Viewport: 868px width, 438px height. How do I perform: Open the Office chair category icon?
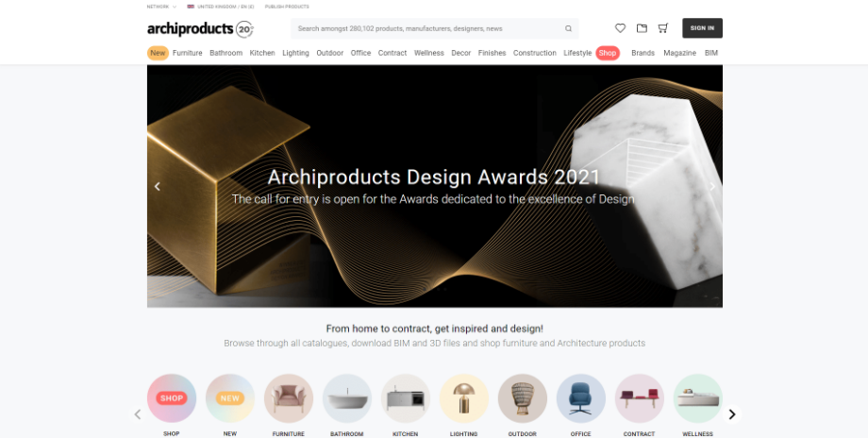(x=580, y=398)
